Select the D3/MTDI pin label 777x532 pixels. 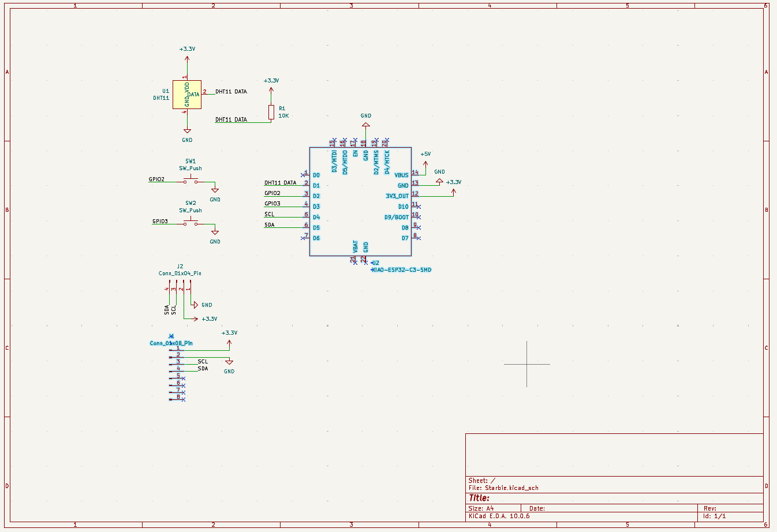tap(334, 162)
